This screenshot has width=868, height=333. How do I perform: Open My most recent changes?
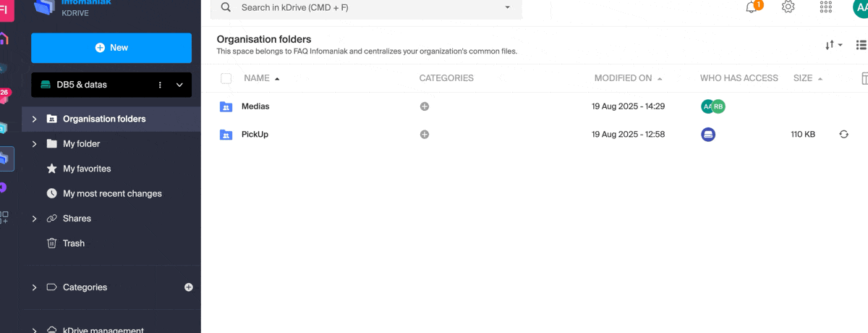[x=112, y=193]
